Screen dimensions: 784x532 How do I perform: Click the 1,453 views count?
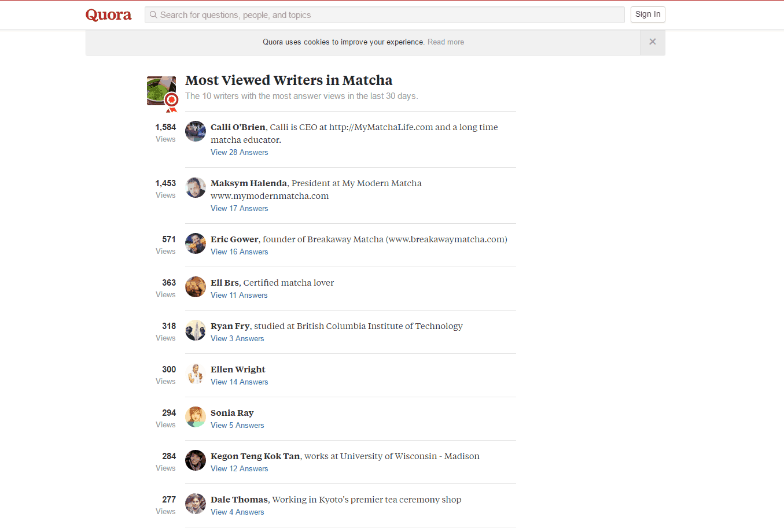coord(165,183)
